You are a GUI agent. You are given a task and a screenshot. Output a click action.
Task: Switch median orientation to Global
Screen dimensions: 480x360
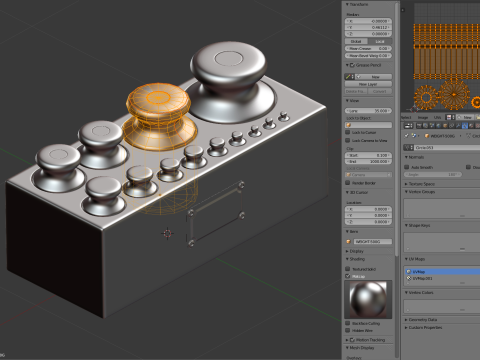point(356,41)
